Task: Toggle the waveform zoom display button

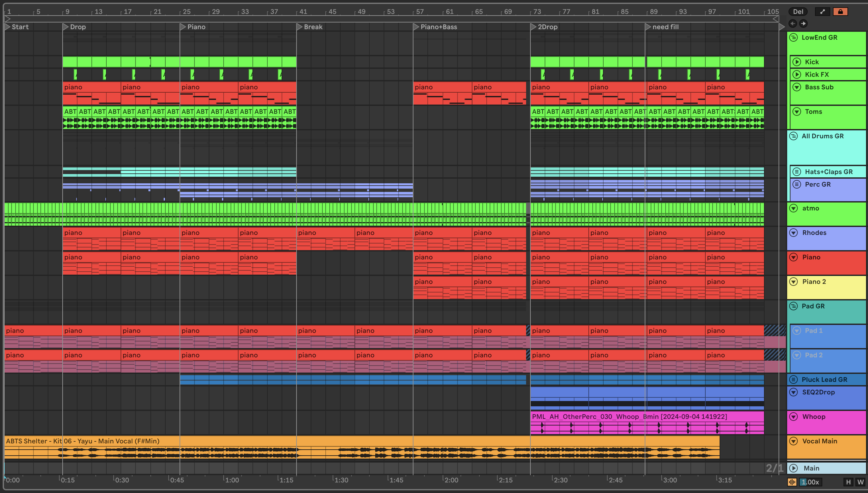Action: click(792, 482)
